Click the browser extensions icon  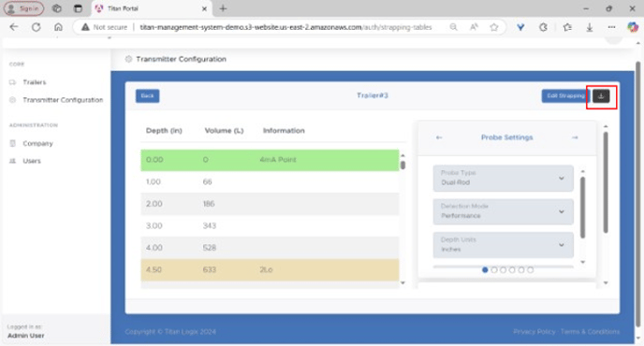point(543,27)
